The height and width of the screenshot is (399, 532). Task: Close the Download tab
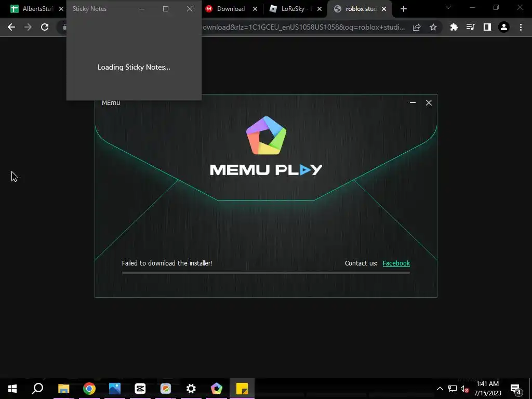[x=255, y=9]
